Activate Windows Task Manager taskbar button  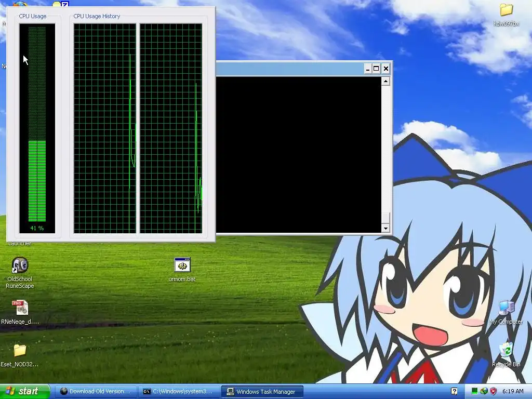(262, 392)
